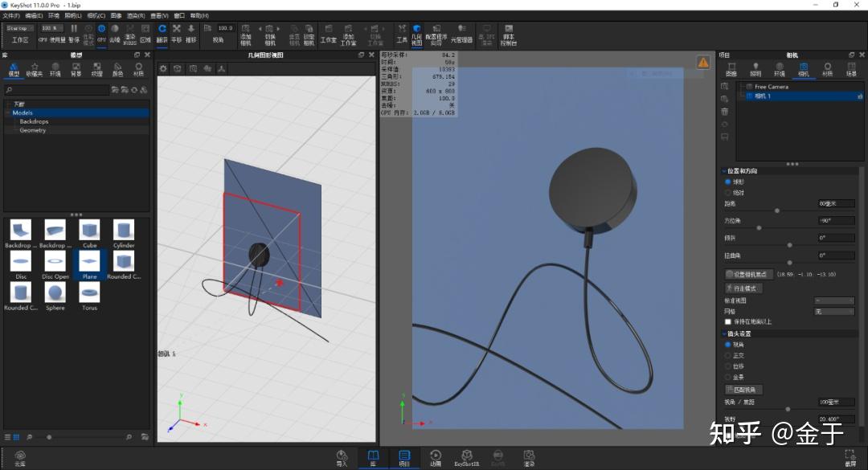868x470 pixels.
Task: Toggle the Geometry View (几何视图) toolbar icon
Action: point(416,30)
